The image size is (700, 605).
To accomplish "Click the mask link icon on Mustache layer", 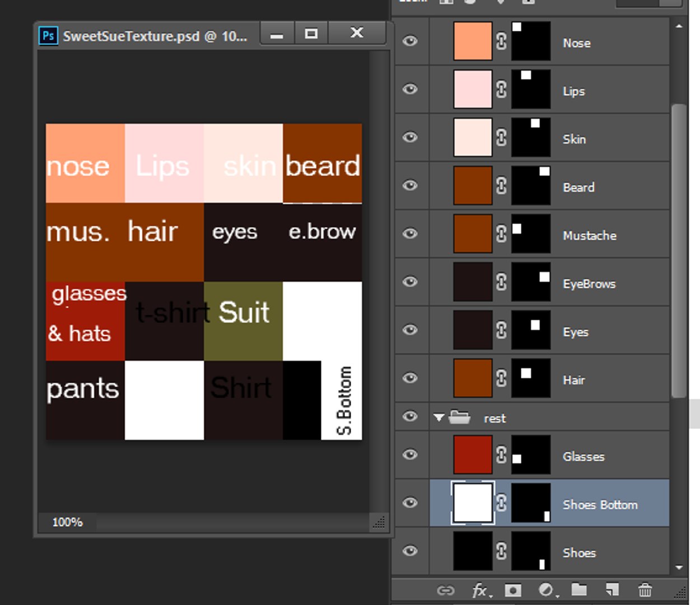I will pos(501,234).
